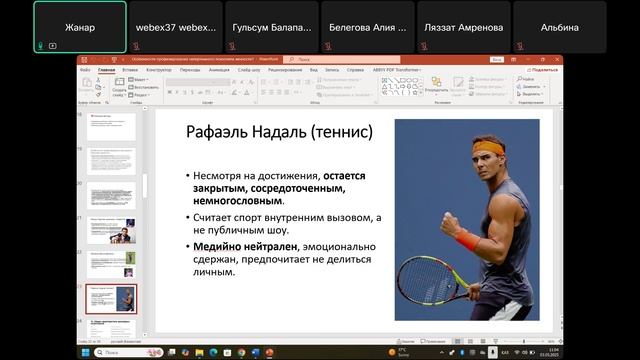This screenshot has height=360, width=640.
Task: Open the Упорядочить arrange dropdown
Action: pos(436,86)
